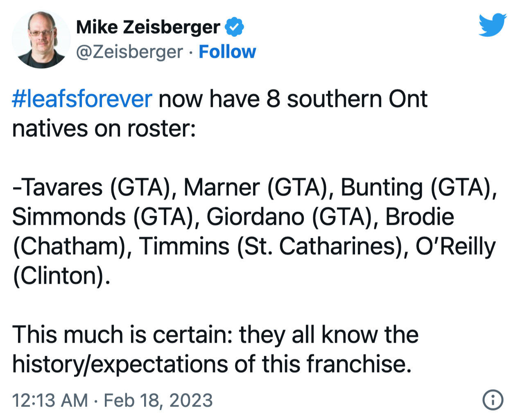Click the 'Giordano (GTA)' text
The width and height of the screenshot is (520, 420).
point(292,217)
